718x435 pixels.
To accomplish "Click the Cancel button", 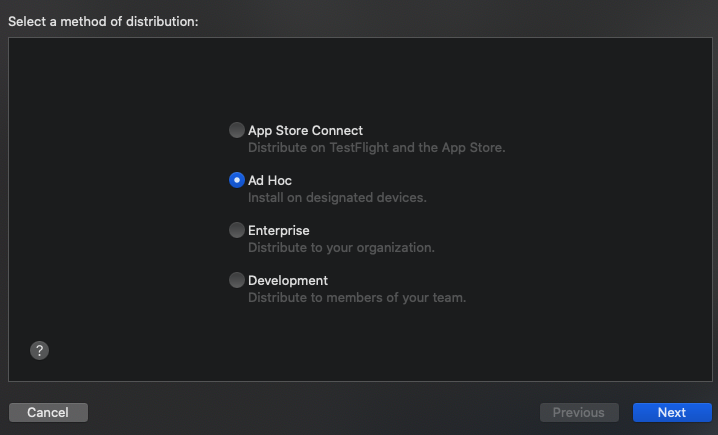I will (48, 413).
